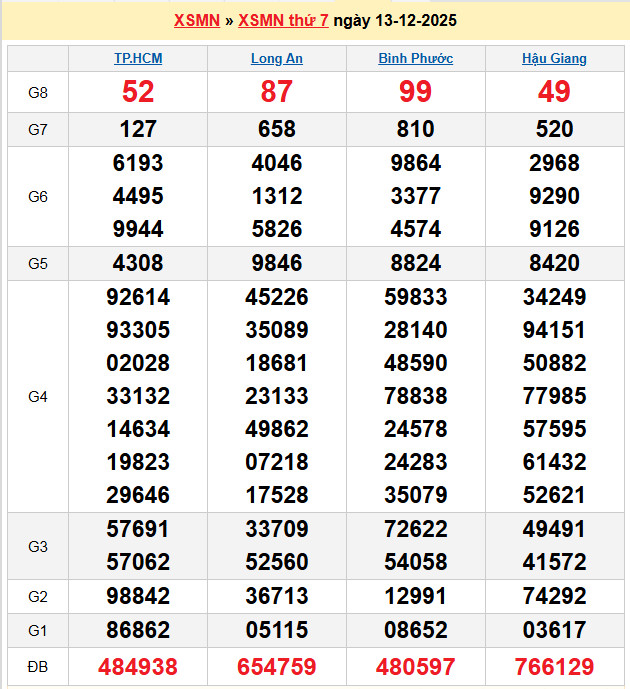
Task: Click the G8 prize row label
Action: coord(38,92)
